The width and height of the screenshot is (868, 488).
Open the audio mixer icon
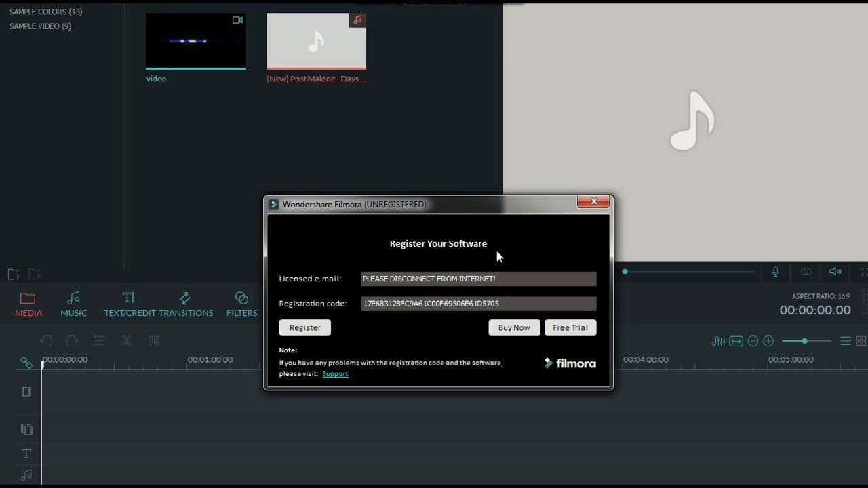click(x=718, y=342)
